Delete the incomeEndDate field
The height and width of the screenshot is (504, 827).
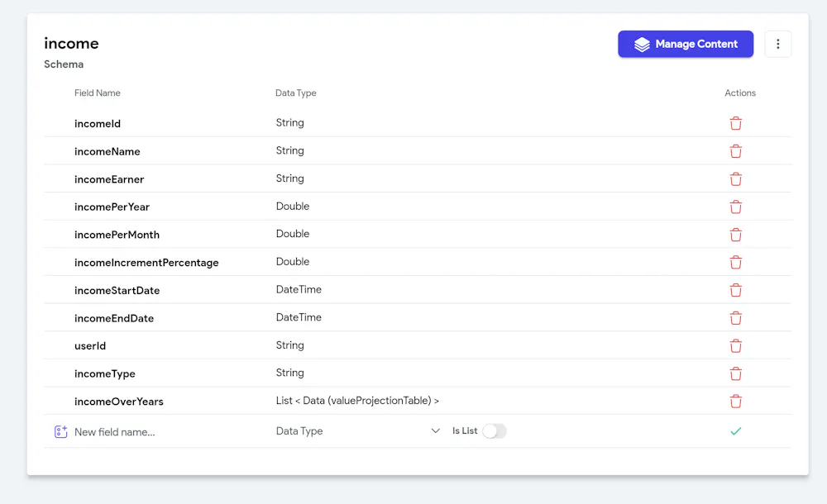pyautogui.click(x=735, y=318)
